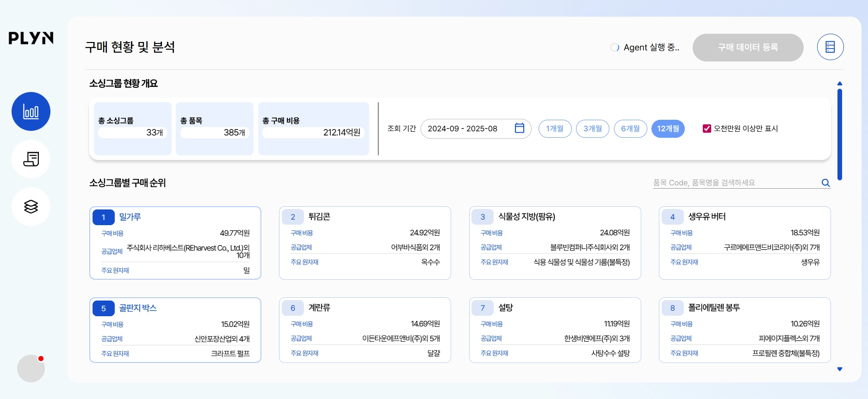Click the 구매 데이터 등록 button
868x399 pixels.
[x=748, y=47]
